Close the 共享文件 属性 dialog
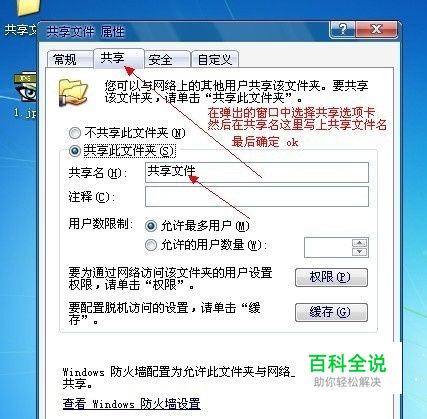The height and width of the screenshot is (419, 427). pyautogui.click(x=377, y=30)
